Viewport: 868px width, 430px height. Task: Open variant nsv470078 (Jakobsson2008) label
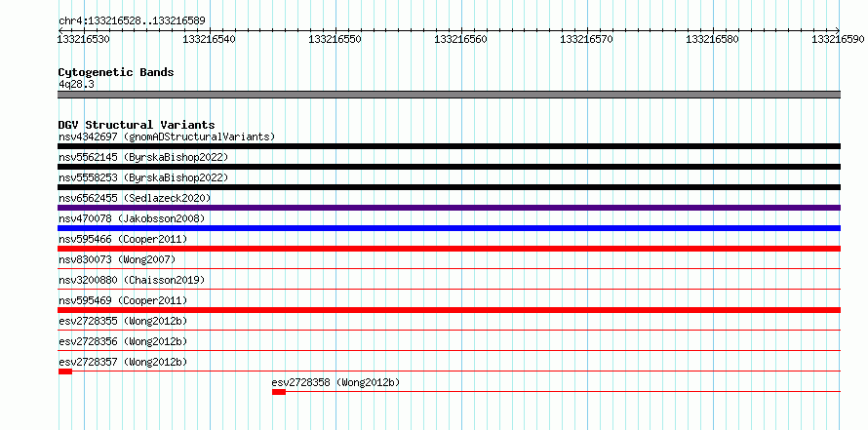click(132, 218)
